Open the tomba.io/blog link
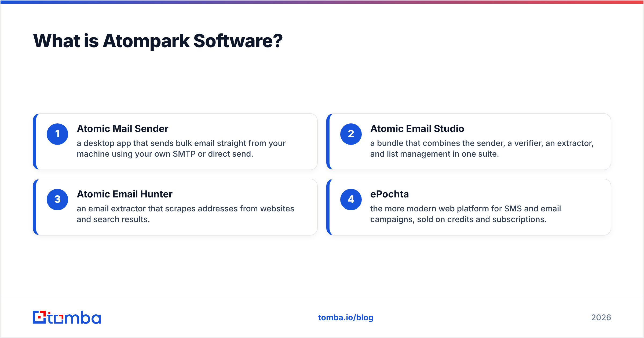644x338 pixels. [x=346, y=318]
